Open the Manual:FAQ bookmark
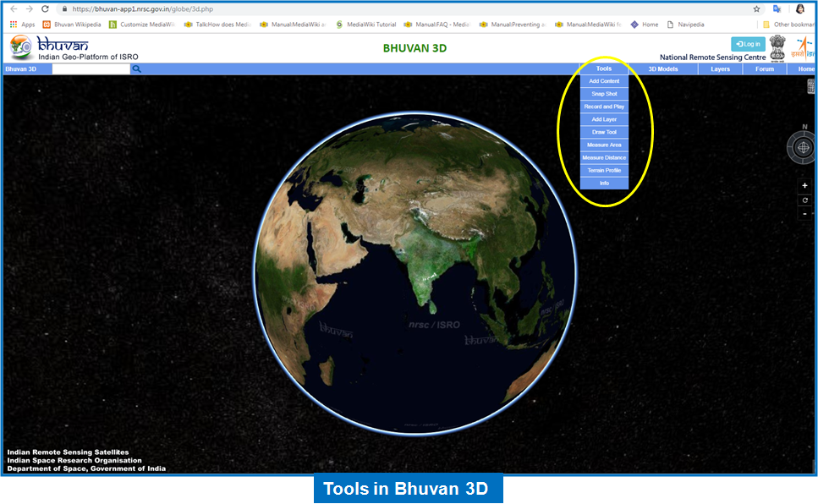 (436, 25)
